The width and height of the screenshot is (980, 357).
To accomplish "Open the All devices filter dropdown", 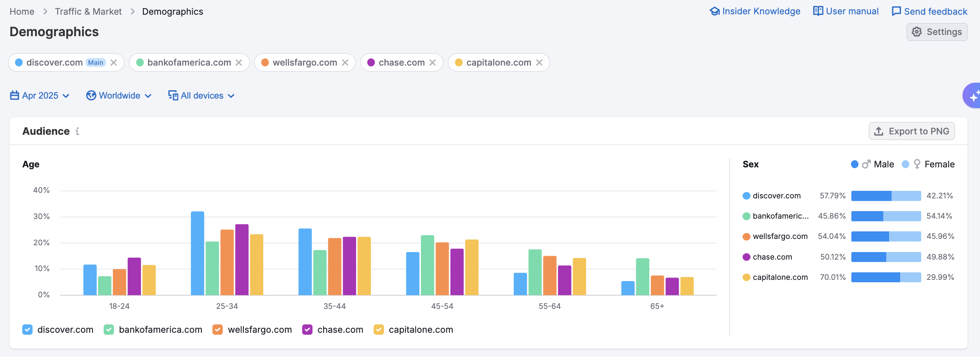I will [201, 96].
